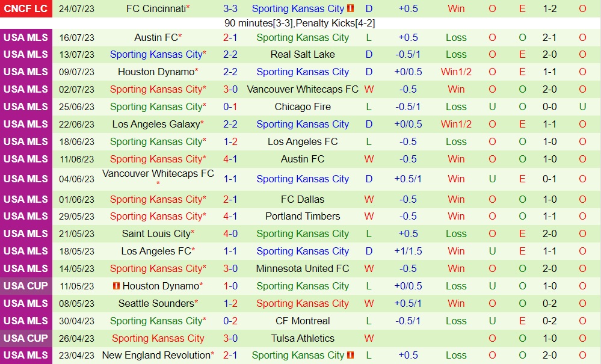The height and width of the screenshot is (364, 601).
Task: Open New England Revolution team link
Action: pyautogui.click(x=156, y=355)
